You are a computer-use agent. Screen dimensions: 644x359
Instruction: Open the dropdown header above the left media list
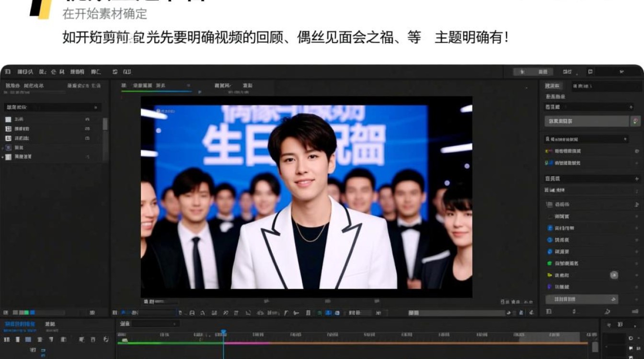[x=52, y=107]
